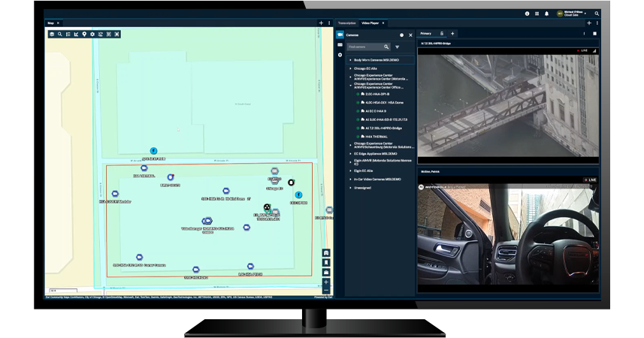This screenshot has height=338, width=644.
Task: Click the clock icon in Cameras panel header
Action: [x=402, y=35]
